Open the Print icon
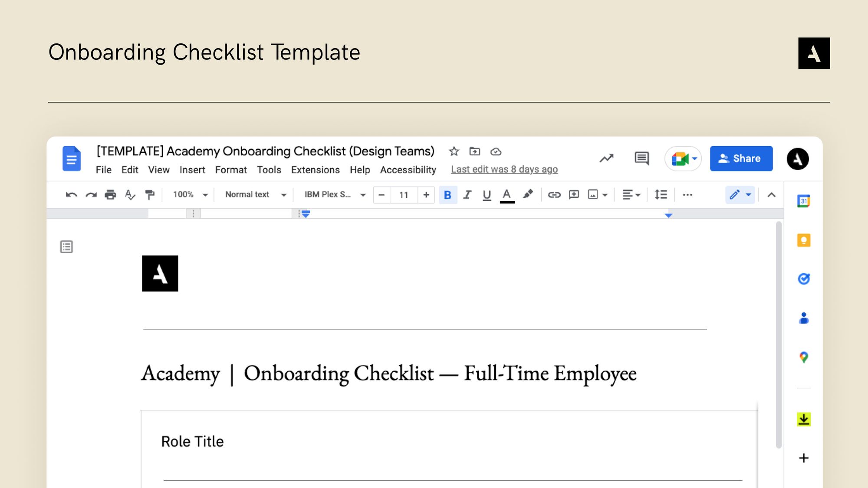868x488 pixels. pyautogui.click(x=110, y=195)
